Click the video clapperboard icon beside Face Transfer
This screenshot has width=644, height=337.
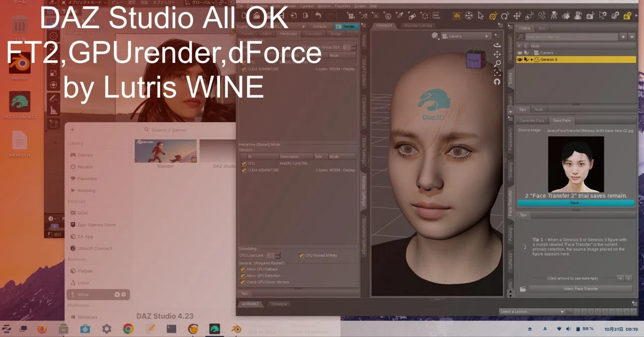523,289
